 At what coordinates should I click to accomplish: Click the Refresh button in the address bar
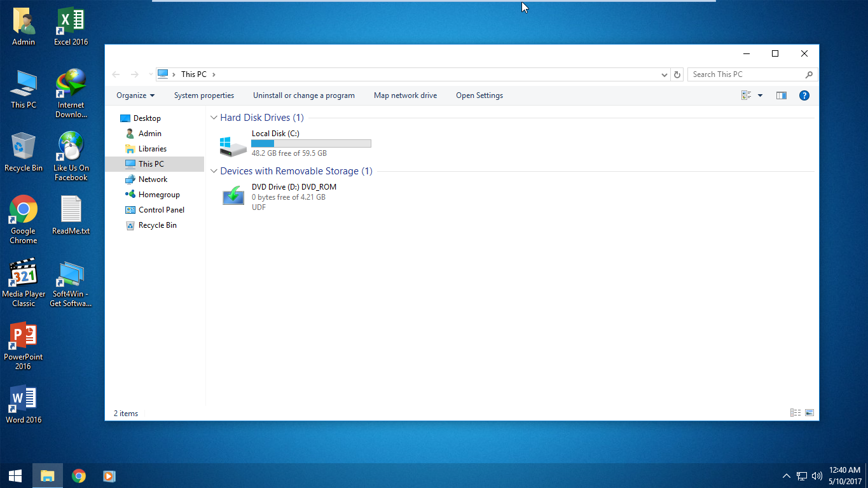click(x=677, y=74)
